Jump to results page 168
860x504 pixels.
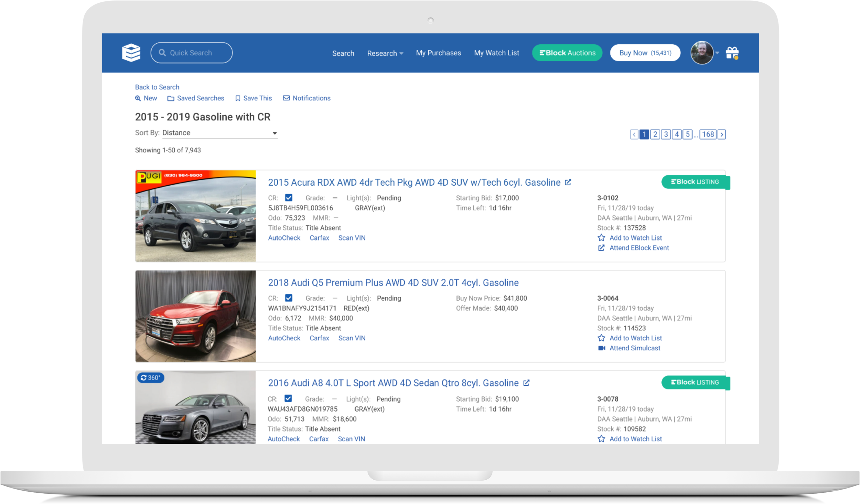coord(708,134)
